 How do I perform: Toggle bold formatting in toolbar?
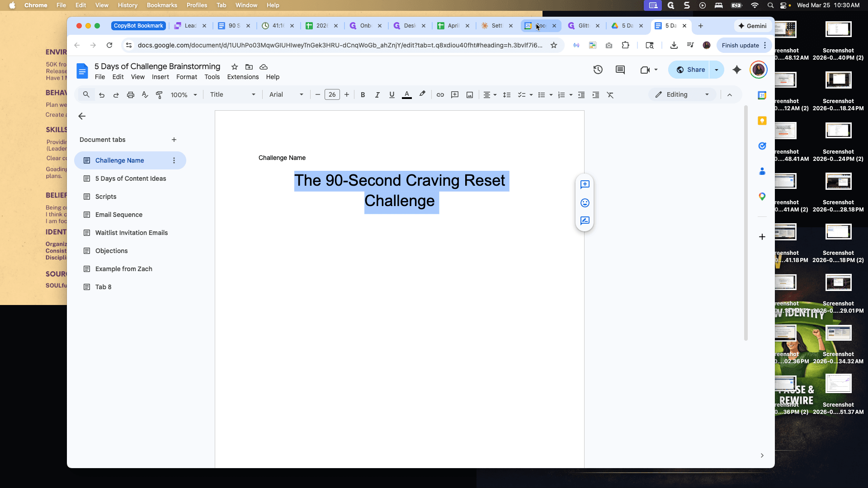click(x=363, y=95)
